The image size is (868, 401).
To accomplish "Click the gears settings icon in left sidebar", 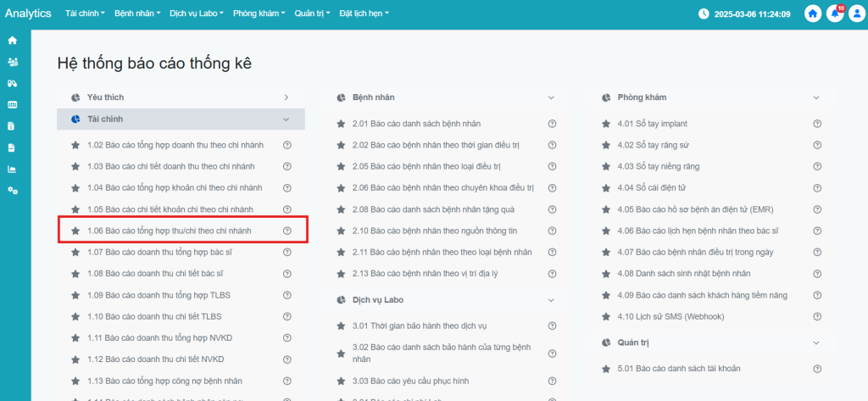I will (x=12, y=190).
